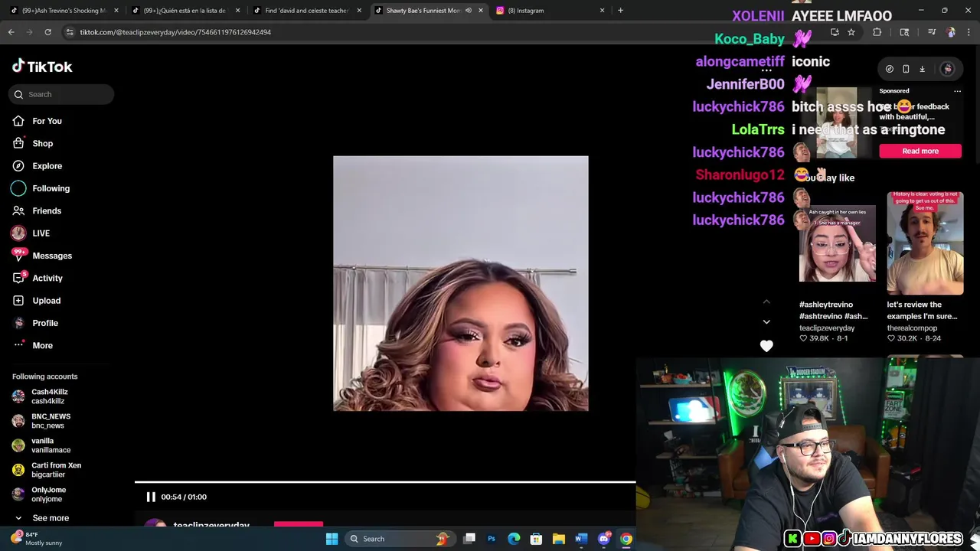Click the Get Coins icon in top pill

click(x=890, y=69)
